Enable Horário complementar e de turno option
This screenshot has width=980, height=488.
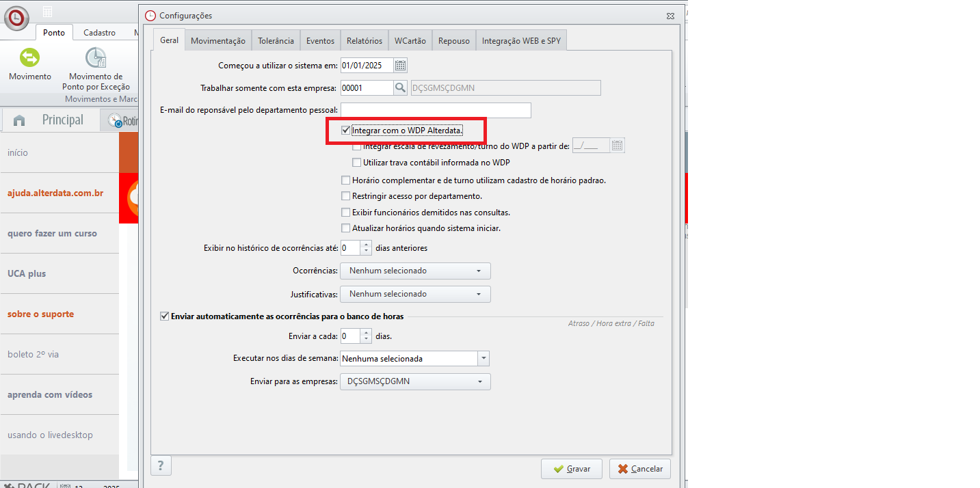[345, 180]
